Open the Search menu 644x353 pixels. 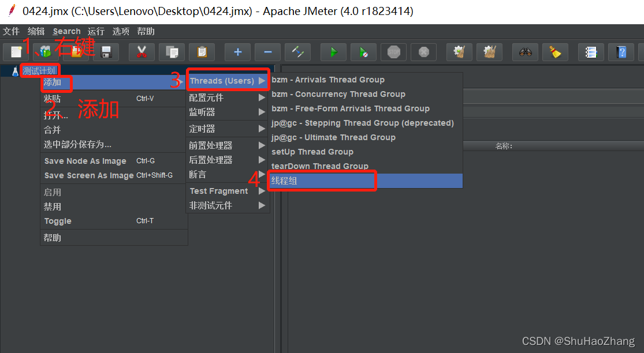(x=66, y=31)
